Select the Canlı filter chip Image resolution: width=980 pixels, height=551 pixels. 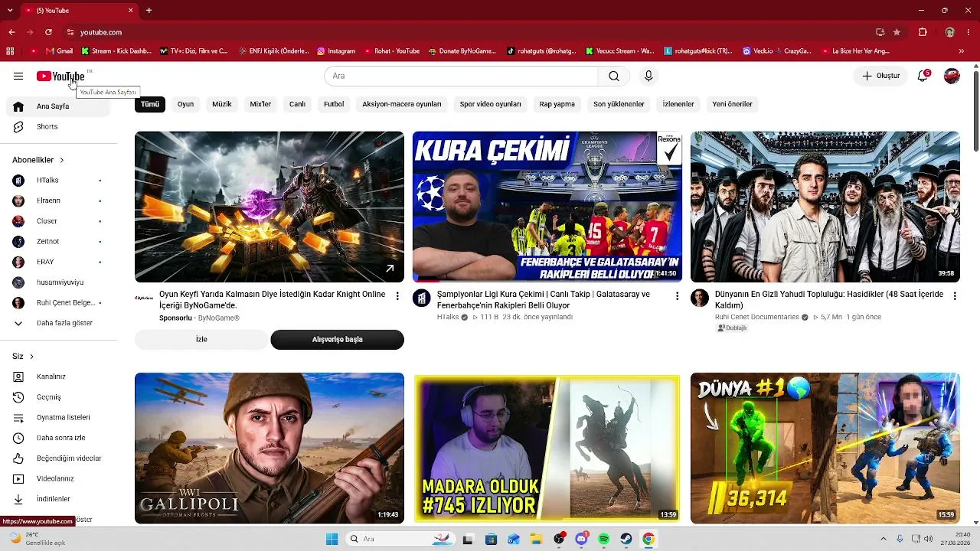(298, 104)
